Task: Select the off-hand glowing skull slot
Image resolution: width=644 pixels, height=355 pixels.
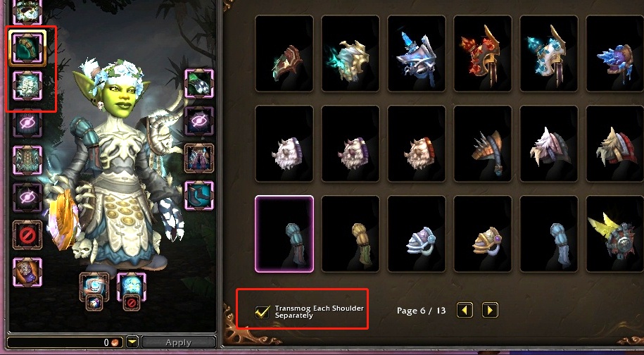Action: tap(132, 287)
